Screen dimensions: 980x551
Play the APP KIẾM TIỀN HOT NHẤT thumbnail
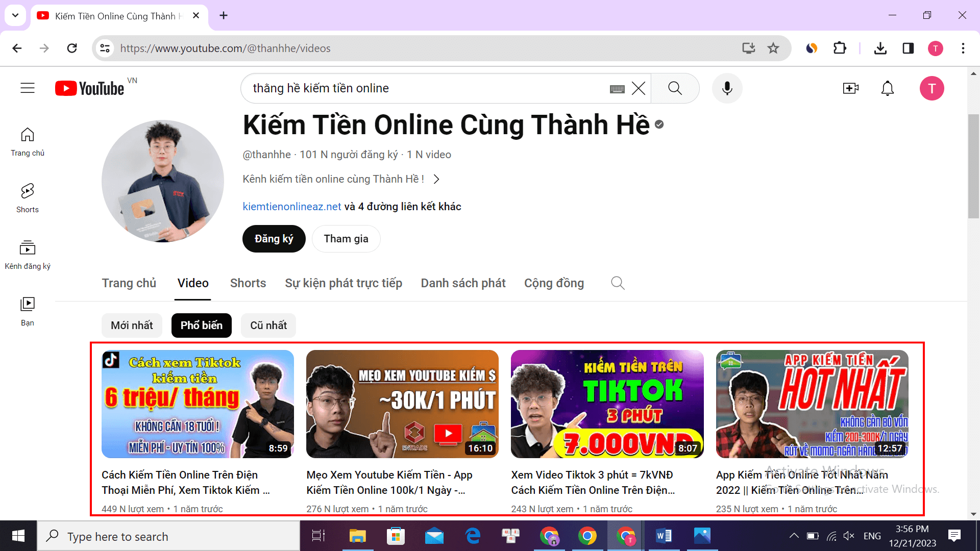(812, 404)
